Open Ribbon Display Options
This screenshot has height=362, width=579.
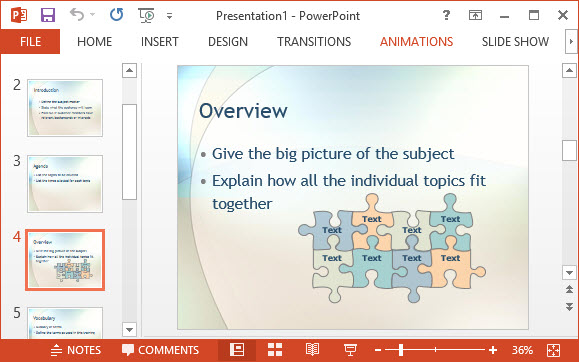pos(475,15)
